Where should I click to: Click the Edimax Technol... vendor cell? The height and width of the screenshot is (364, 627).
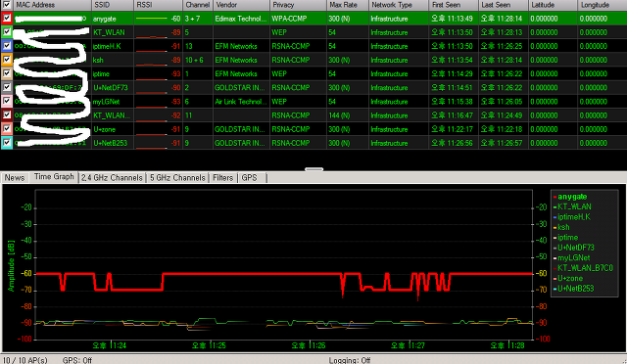[242, 19]
